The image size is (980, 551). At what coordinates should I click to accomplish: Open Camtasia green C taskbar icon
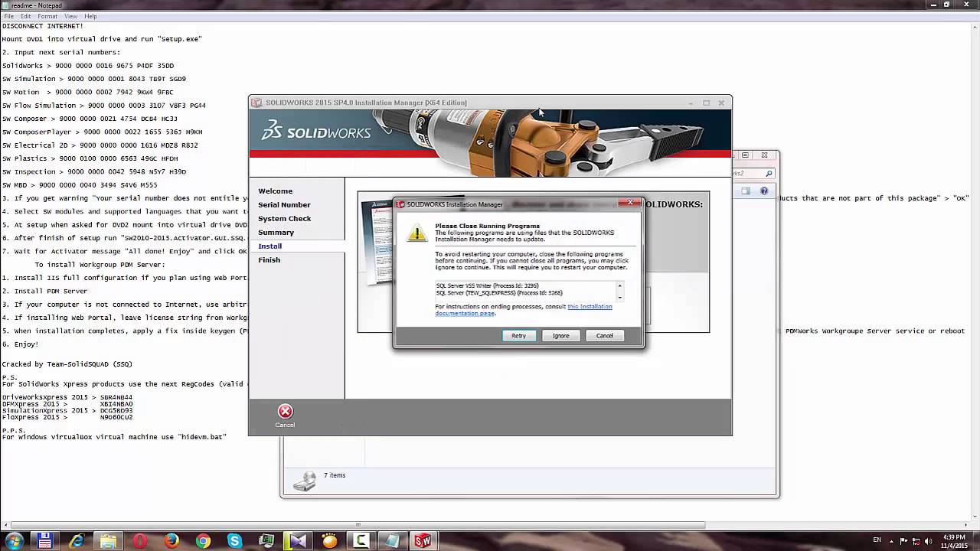pyautogui.click(x=361, y=541)
